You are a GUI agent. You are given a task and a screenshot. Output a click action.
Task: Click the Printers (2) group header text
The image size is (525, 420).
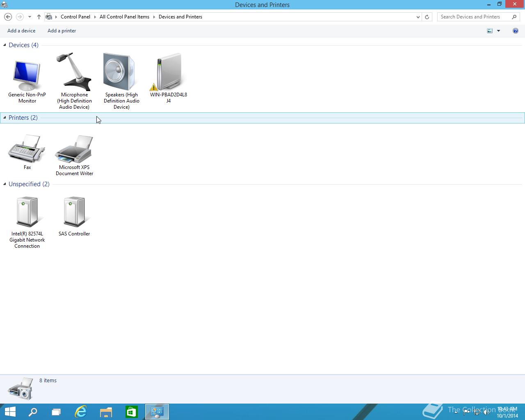pyautogui.click(x=23, y=118)
